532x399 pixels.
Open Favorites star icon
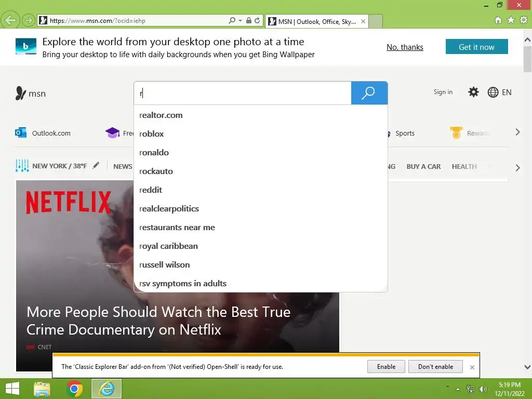point(511,20)
